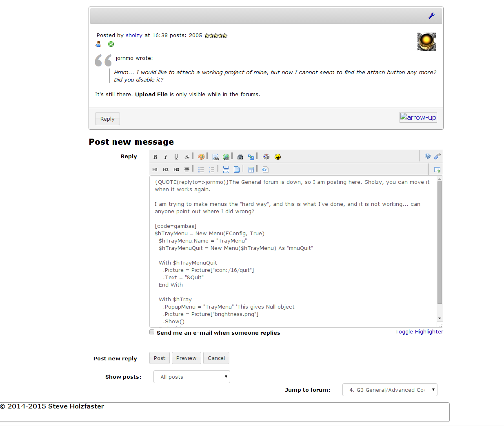Click sholzy's avatar thumbnail
The width and height of the screenshot is (504, 426).
pos(426,42)
